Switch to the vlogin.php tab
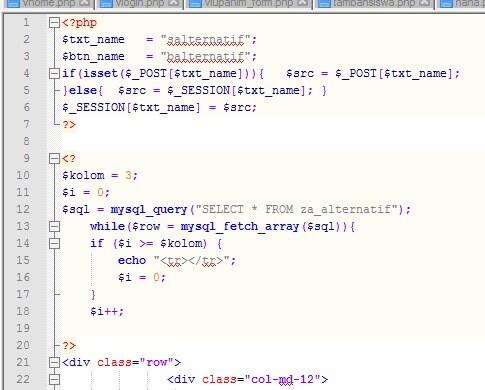This screenshot has width=485, height=390. (x=140, y=4)
